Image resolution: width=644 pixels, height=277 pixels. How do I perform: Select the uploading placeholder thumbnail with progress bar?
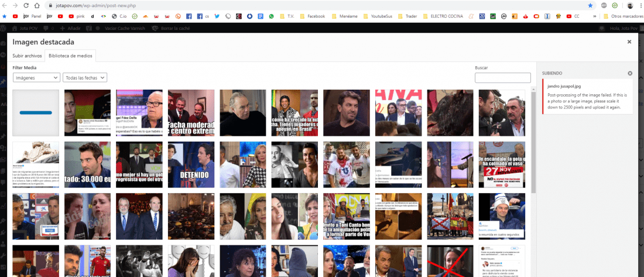coord(36,112)
